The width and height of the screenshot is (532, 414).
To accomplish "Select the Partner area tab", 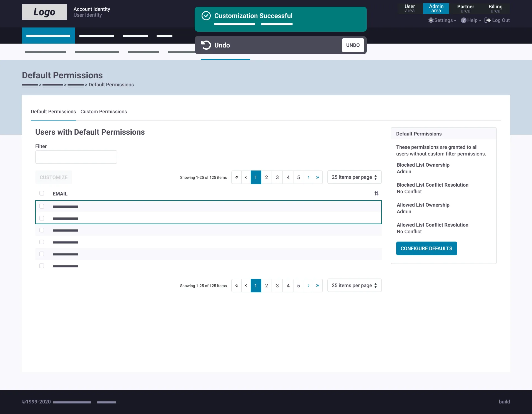I will [466, 9].
